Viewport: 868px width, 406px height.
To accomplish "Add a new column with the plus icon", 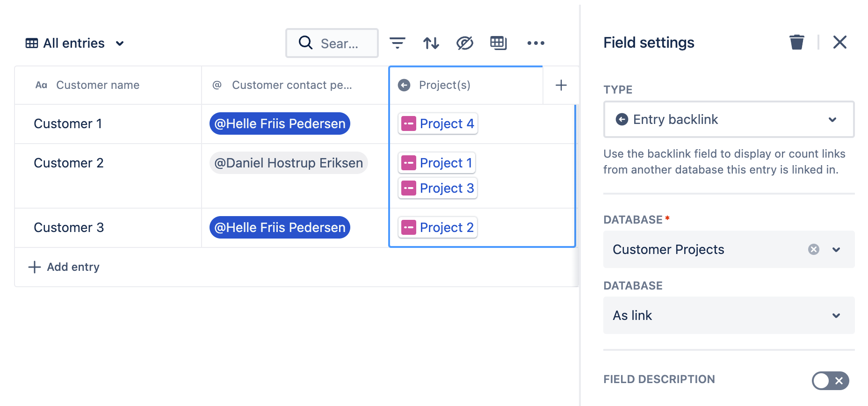I will click(x=561, y=85).
